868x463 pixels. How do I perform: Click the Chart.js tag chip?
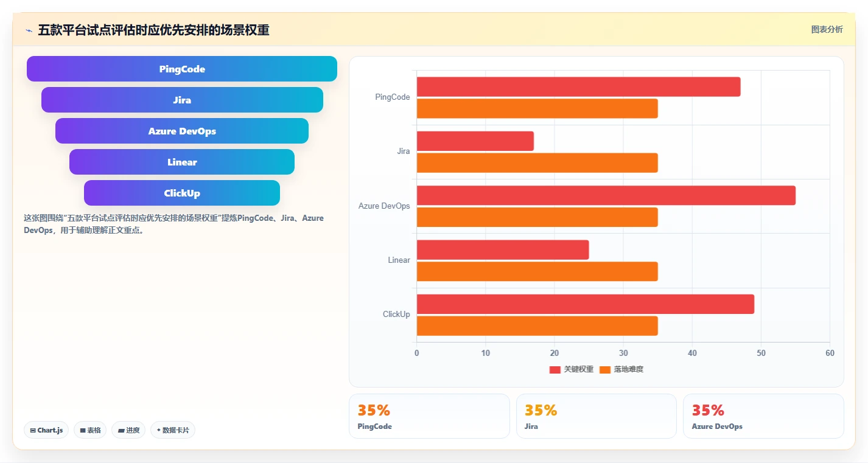(47, 430)
